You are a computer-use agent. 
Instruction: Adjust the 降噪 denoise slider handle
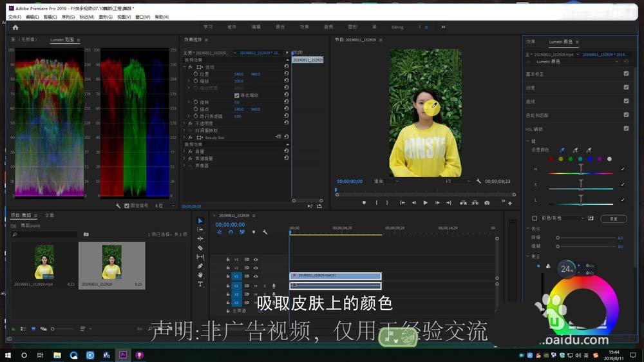point(558,238)
